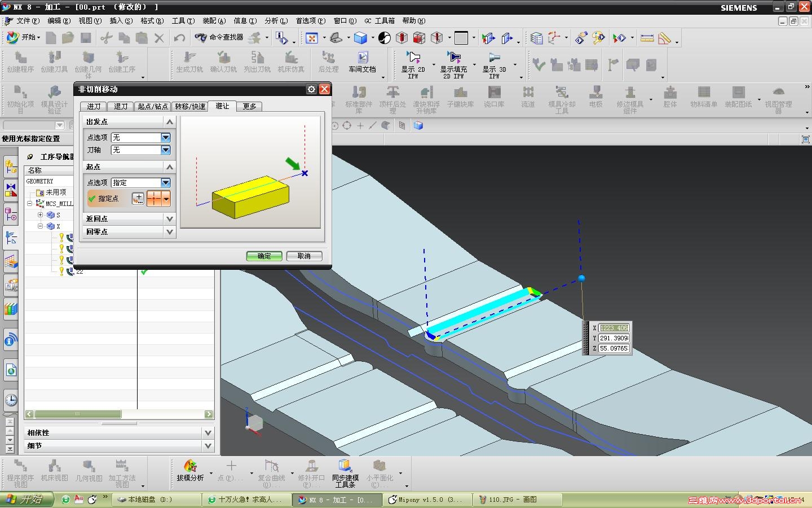Open the History clock sidebar tab
Image resolution: width=812 pixels, height=508 pixels.
[x=11, y=400]
